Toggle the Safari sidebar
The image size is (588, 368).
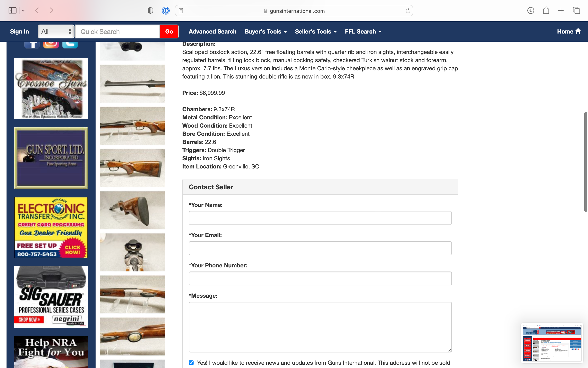(x=12, y=10)
